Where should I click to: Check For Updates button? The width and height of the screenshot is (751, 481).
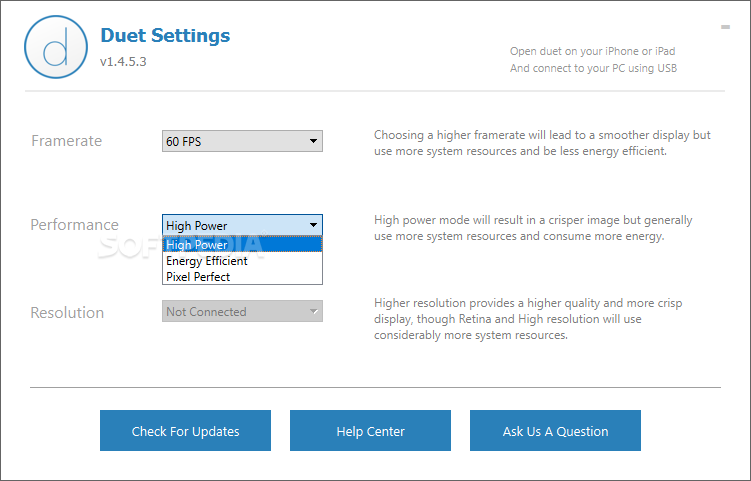tap(185, 431)
